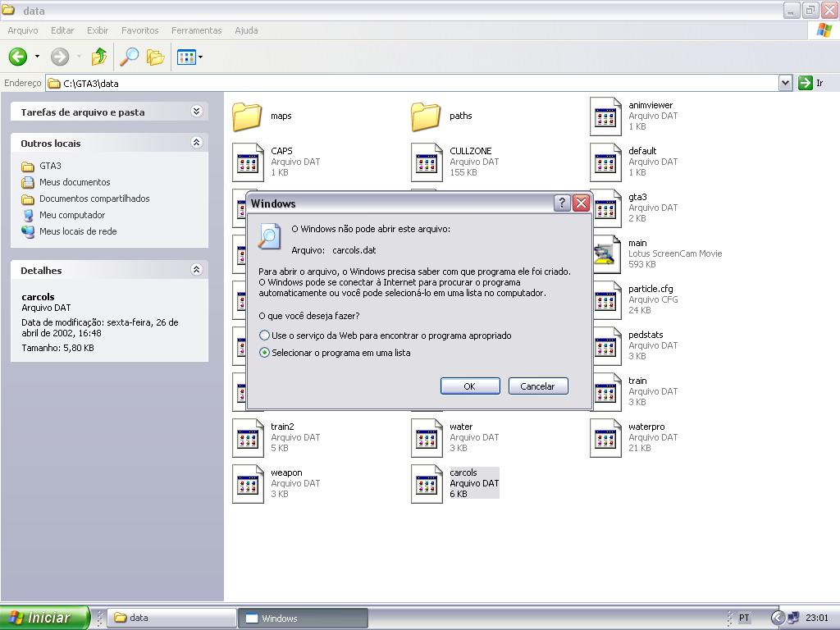Click the Forward arrow toolbar button
Viewport: 840px width, 630px height.
[x=59, y=57]
